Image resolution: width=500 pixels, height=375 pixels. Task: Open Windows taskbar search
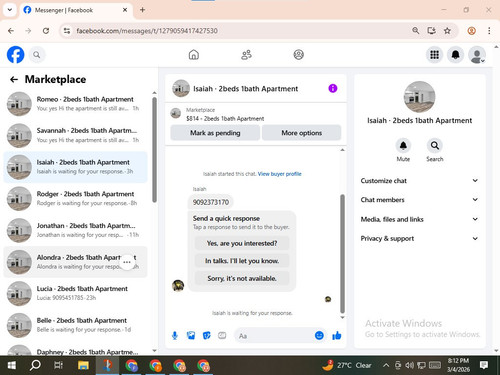coord(35,365)
